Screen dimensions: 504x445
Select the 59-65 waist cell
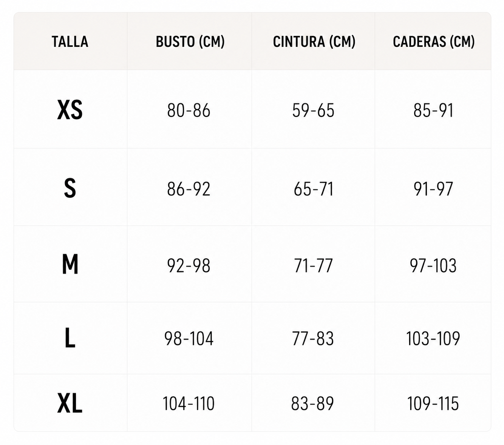pyautogui.click(x=313, y=111)
